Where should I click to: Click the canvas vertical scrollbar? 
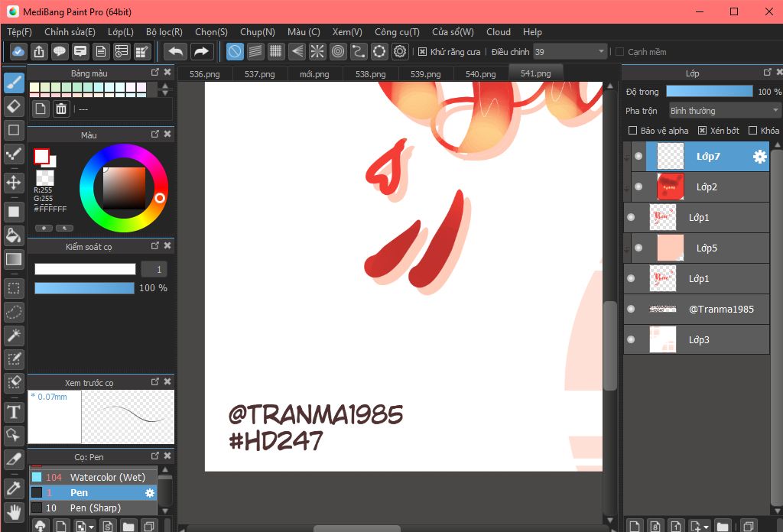(609, 345)
